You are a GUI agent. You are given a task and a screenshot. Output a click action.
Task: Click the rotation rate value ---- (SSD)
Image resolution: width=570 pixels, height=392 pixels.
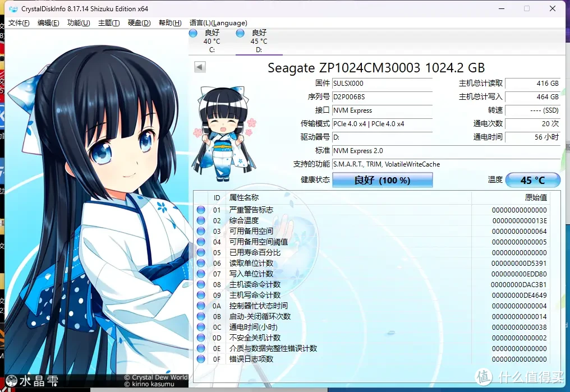(x=532, y=110)
